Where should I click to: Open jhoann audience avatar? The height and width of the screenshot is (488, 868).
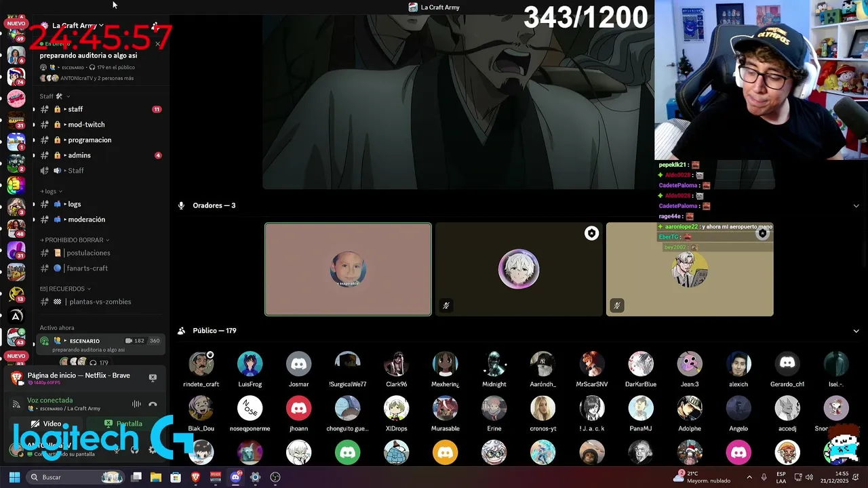298,409
